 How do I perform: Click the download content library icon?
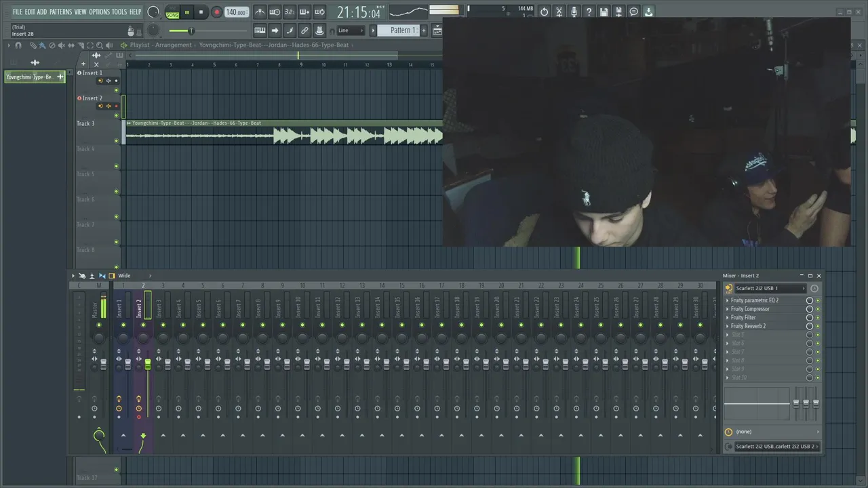tap(649, 12)
